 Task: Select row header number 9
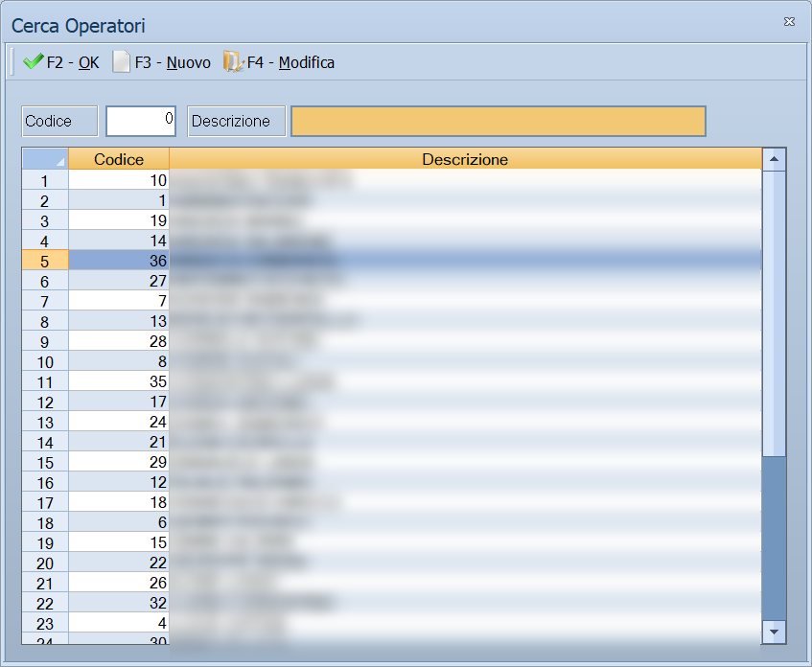click(x=45, y=341)
